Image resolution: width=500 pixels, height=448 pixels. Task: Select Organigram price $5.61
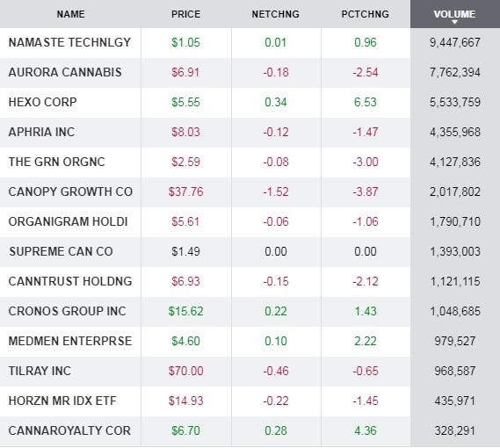(x=186, y=221)
